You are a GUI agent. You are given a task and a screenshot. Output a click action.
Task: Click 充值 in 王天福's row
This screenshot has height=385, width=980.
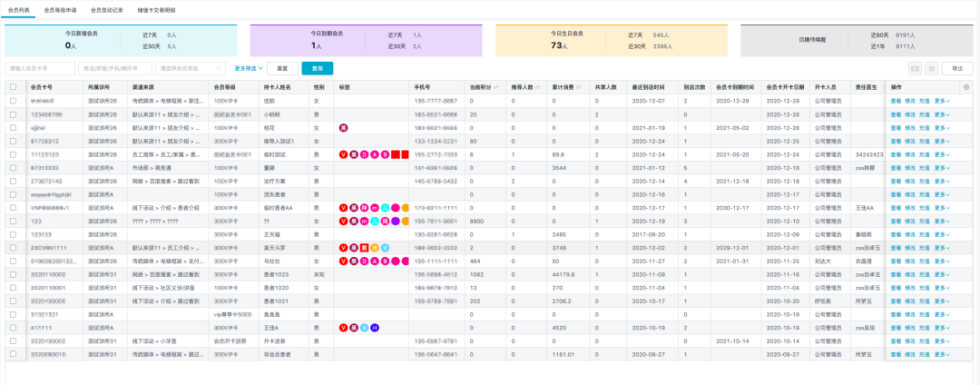pyautogui.click(x=925, y=234)
